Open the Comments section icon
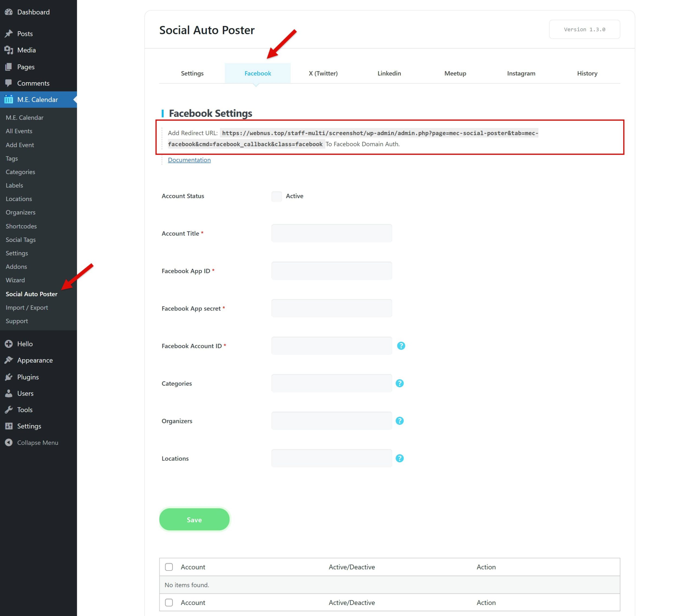The image size is (693, 616). pyautogui.click(x=8, y=83)
